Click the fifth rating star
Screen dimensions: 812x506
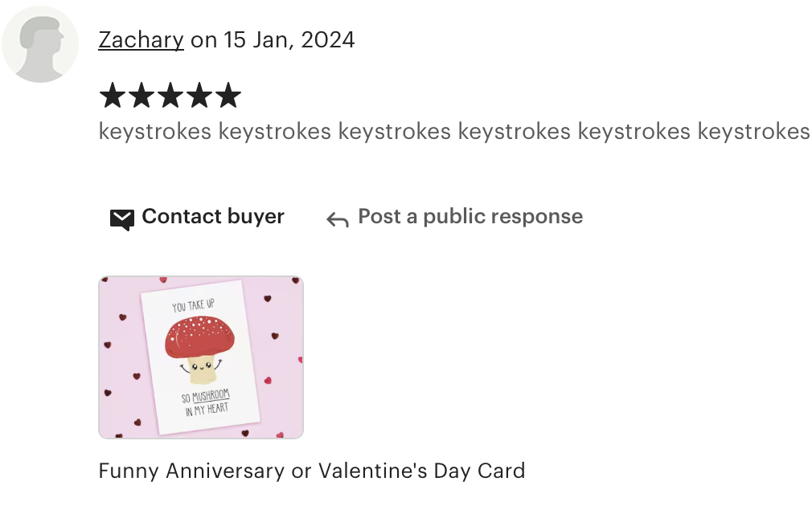point(228,96)
